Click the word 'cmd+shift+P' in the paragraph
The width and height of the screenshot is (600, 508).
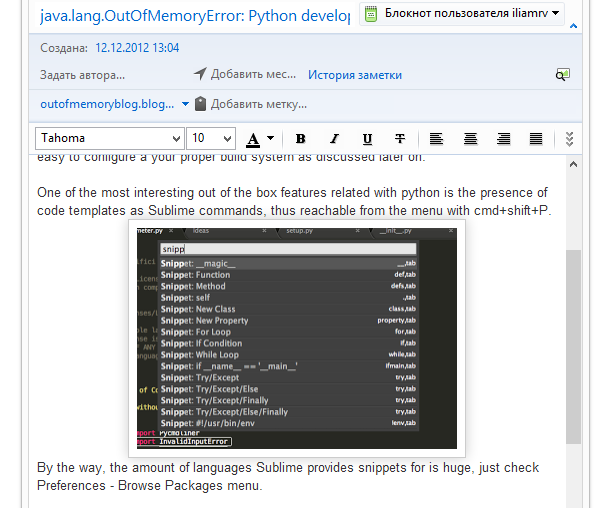coord(511,210)
